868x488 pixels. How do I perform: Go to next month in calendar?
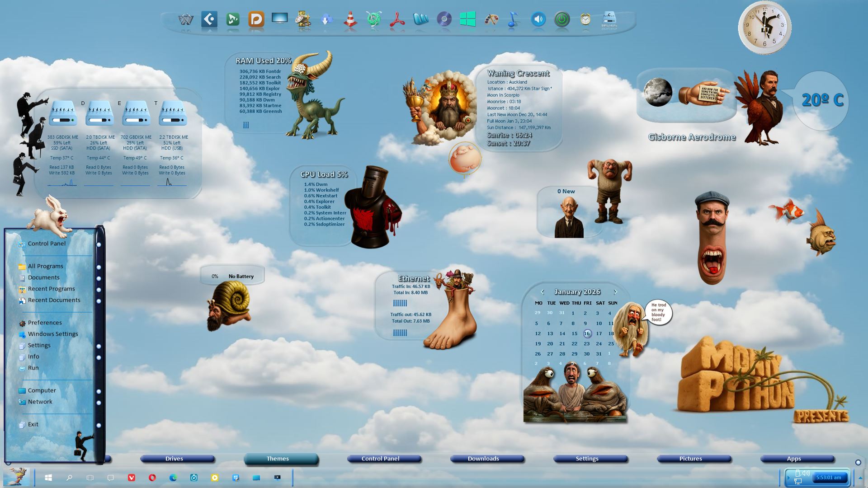tap(615, 292)
